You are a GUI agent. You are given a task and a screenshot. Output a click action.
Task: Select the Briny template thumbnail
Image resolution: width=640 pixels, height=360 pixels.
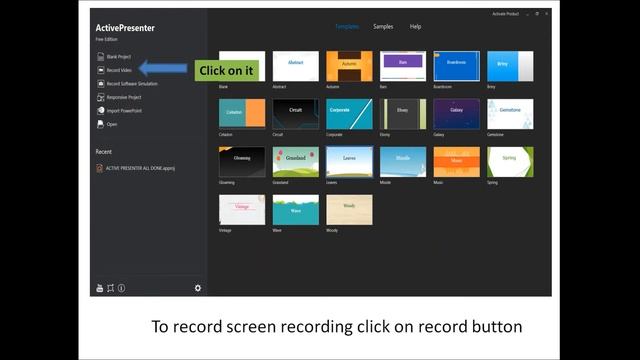click(x=510, y=66)
